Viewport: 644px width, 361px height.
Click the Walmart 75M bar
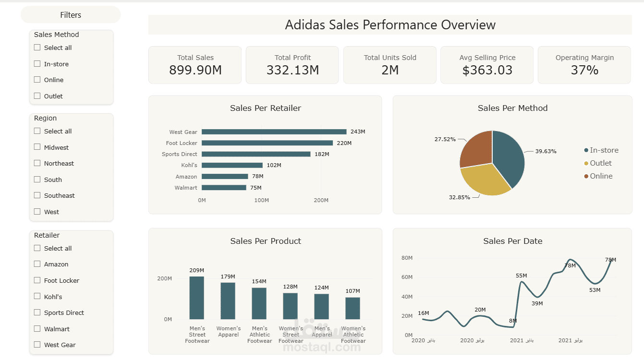click(x=224, y=188)
